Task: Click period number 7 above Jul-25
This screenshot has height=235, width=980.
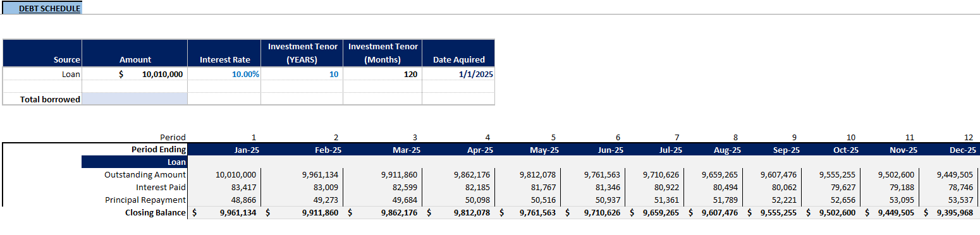Action: point(677,137)
